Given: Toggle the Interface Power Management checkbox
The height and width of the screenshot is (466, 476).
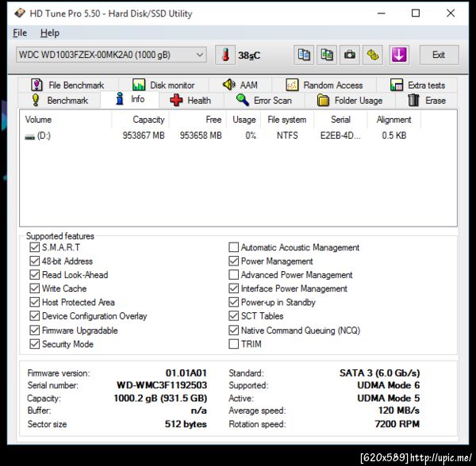Looking at the screenshot, I should pos(233,288).
